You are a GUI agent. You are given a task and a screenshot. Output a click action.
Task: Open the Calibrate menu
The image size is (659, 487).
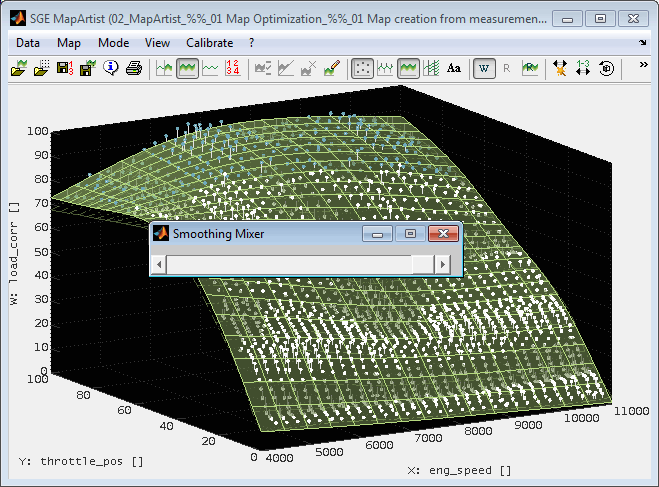pyautogui.click(x=209, y=43)
